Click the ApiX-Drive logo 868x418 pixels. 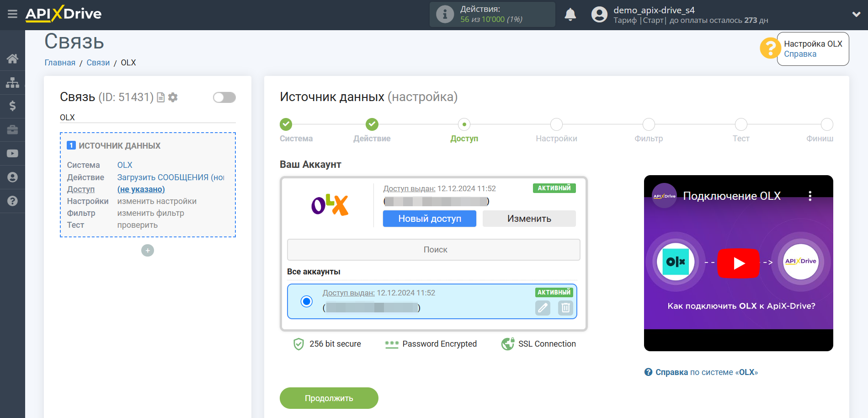pos(64,14)
